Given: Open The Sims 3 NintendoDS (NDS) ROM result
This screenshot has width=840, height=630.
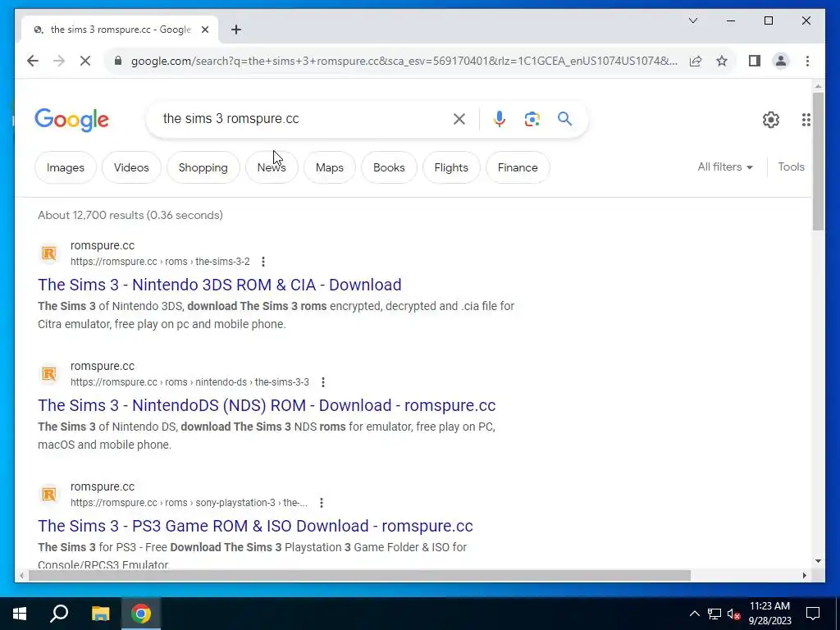Looking at the screenshot, I should [267, 405].
